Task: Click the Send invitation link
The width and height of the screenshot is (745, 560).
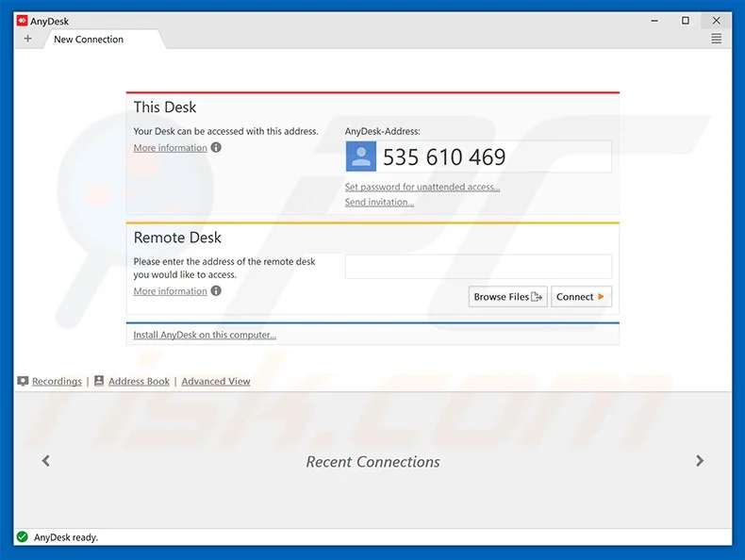Action: (x=379, y=203)
